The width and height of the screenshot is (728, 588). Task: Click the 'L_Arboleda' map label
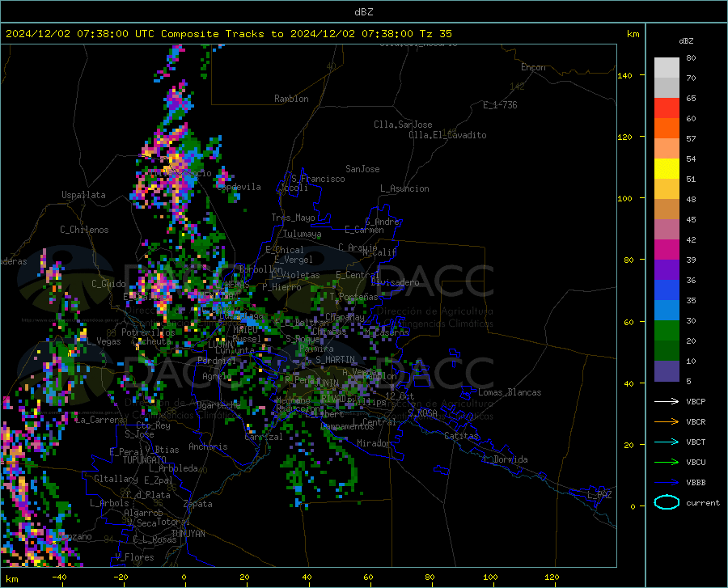pyautogui.click(x=173, y=468)
